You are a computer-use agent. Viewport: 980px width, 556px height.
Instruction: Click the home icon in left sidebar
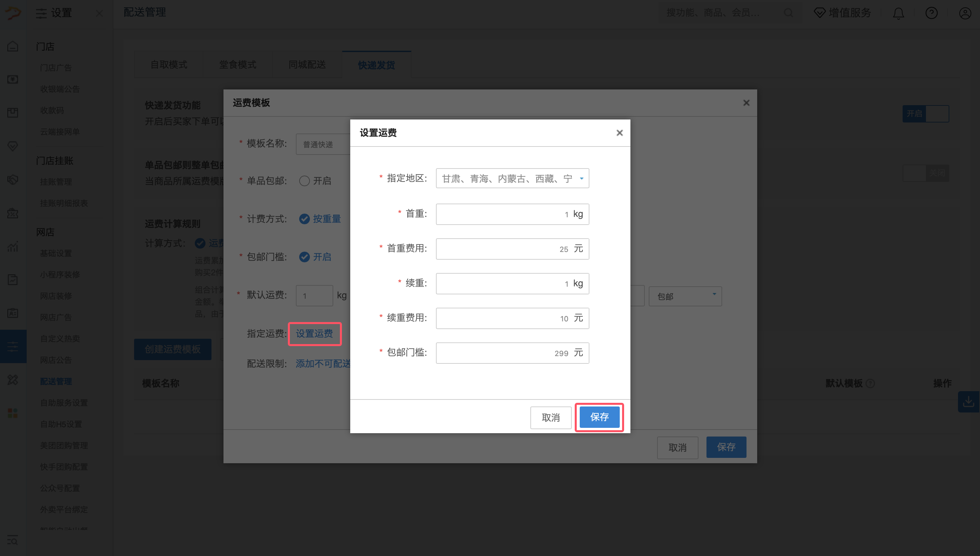[x=13, y=46]
